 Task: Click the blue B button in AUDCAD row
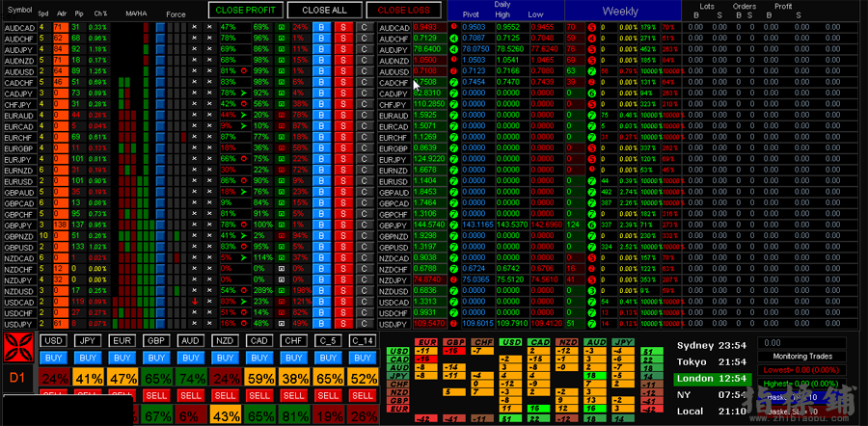pos(321,27)
